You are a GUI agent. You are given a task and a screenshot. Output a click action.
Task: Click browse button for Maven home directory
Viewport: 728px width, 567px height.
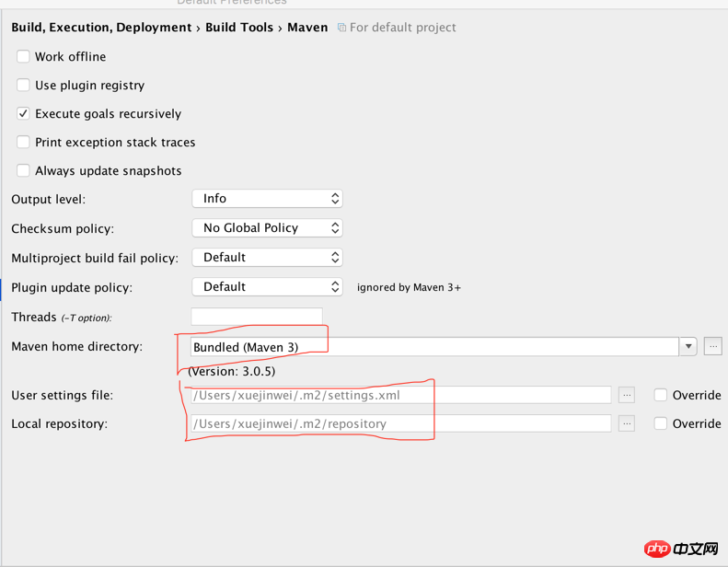[713, 347]
